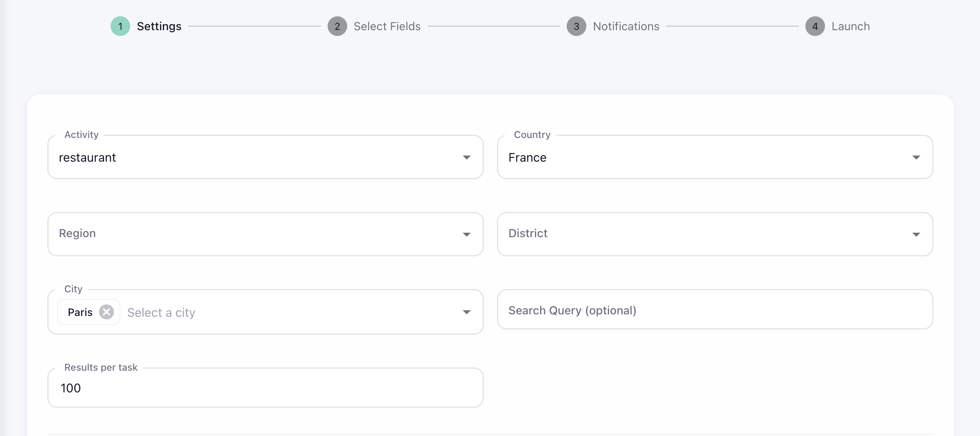Click the step 4 circle icon
This screenshot has width=980, height=436.
(815, 27)
